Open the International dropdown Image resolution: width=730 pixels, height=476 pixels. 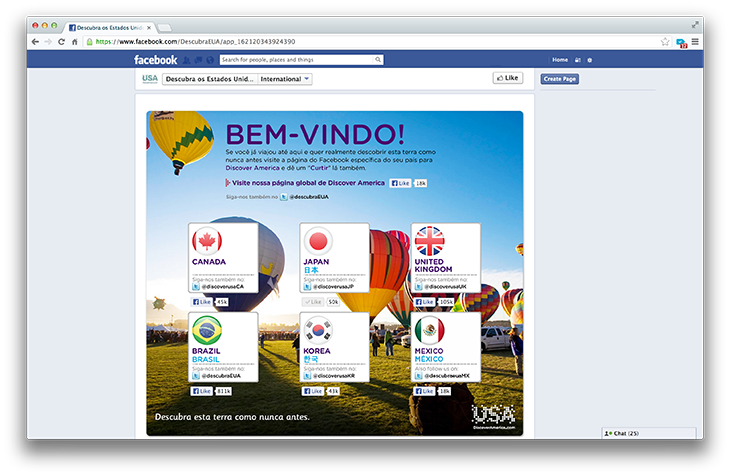coord(285,78)
